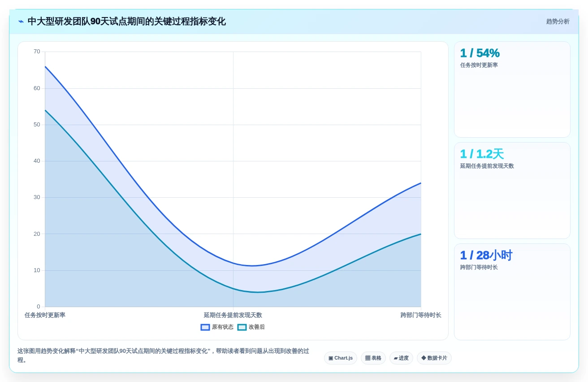Click the y-axis tick 10

point(37,270)
